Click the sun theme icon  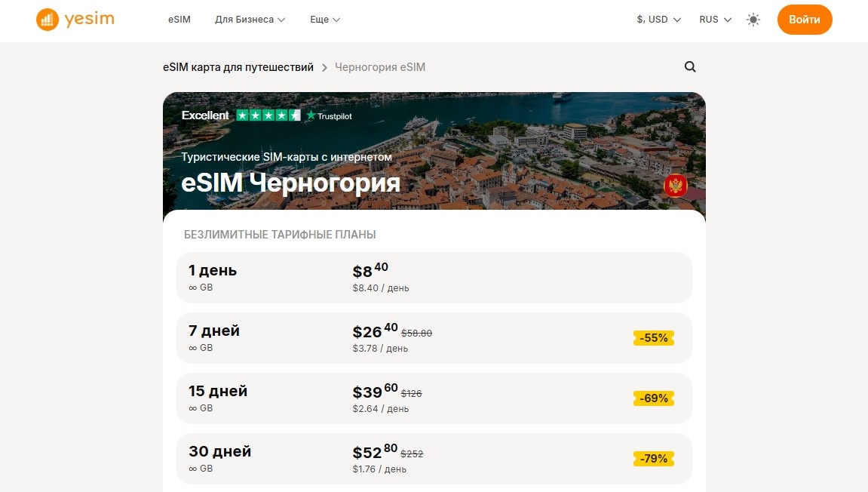pyautogui.click(x=753, y=20)
